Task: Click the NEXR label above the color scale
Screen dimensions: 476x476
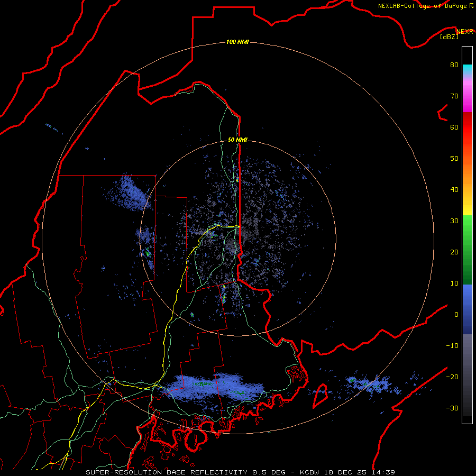Action: point(465,32)
